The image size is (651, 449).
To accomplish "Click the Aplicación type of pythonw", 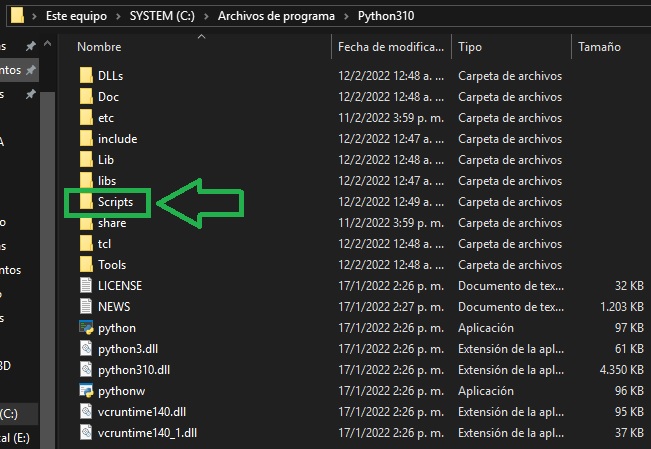I will [x=486, y=391].
